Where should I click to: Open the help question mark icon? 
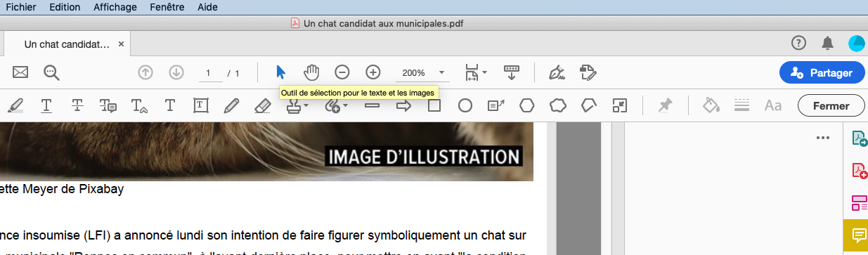point(798,43)
